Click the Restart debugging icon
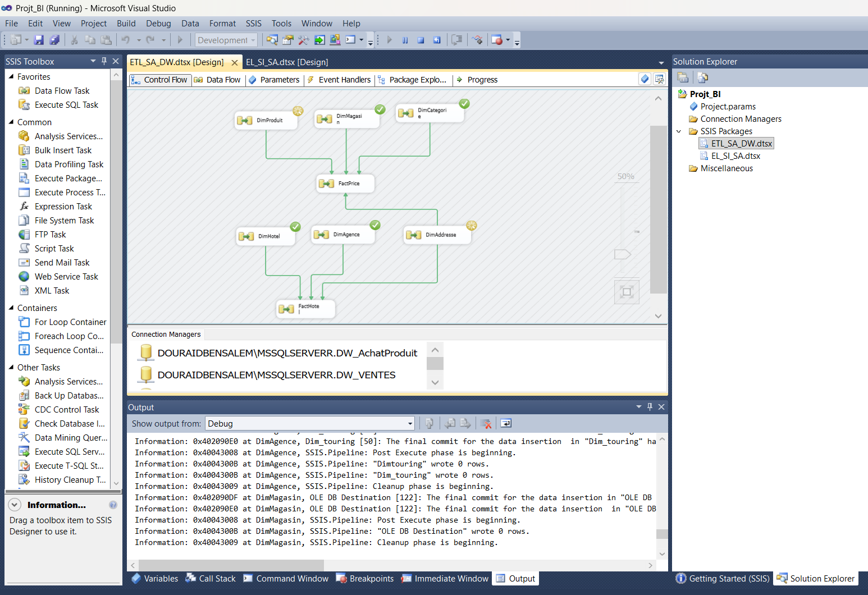Screen dimensions: 868x595 tap(437, 40)
